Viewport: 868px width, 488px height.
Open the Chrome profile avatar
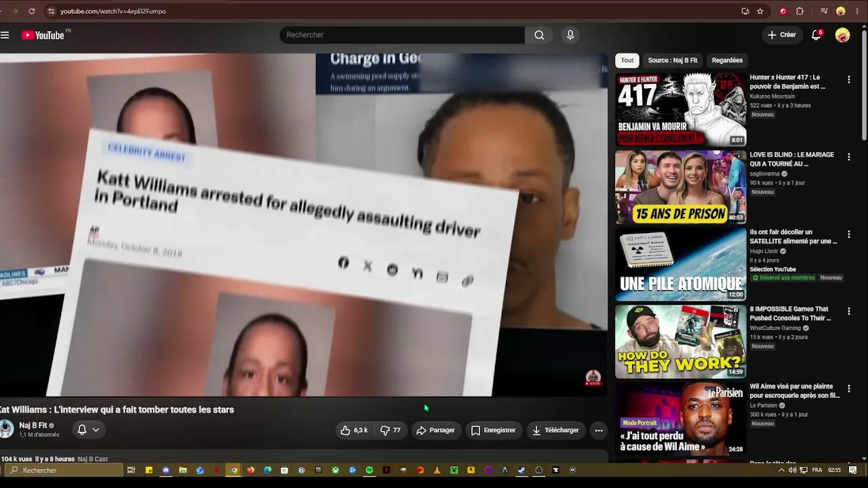tap(841, 11)
